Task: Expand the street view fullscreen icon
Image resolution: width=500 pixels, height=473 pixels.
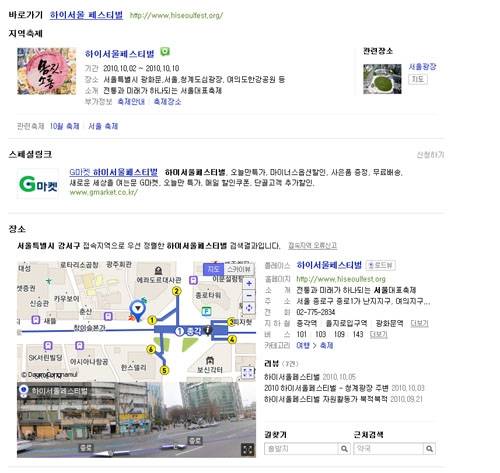Action: point(248,449)
